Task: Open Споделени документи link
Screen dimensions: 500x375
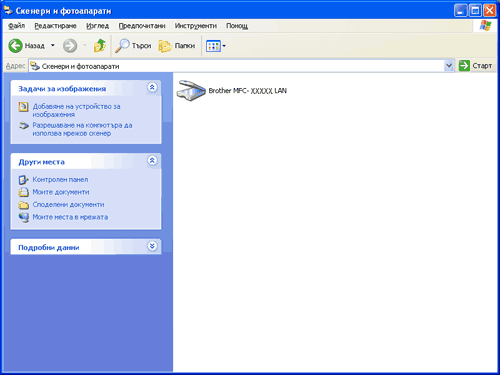Action: point(68,204)
